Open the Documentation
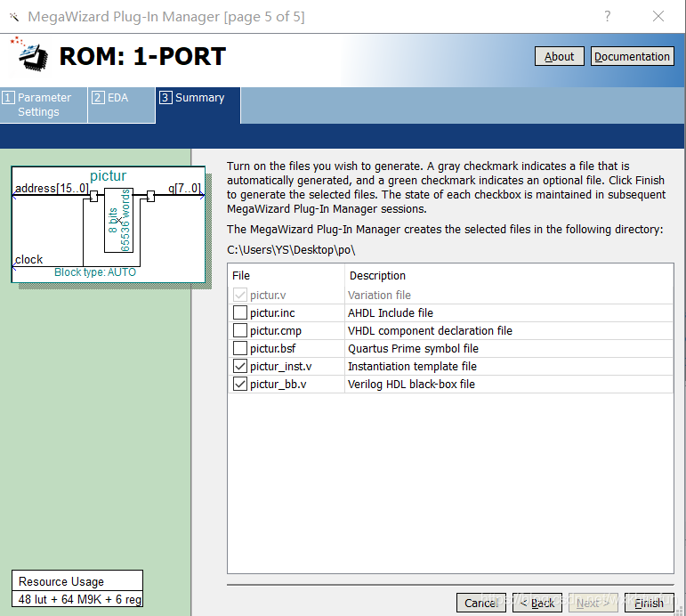 click(632, 56)
